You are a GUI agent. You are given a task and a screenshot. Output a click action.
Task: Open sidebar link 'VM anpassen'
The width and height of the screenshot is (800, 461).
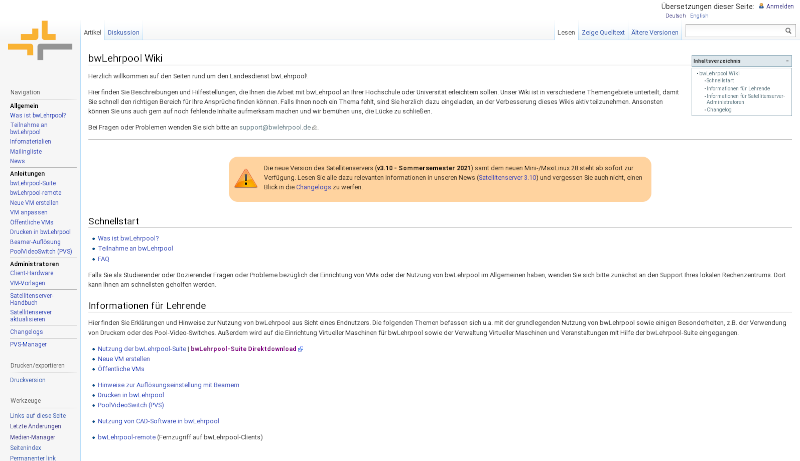click(x=29, y=212)
